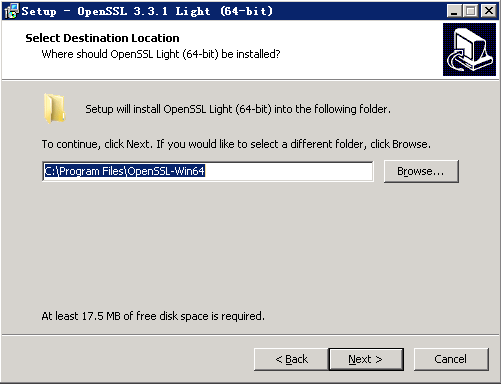The image size is (501, 384).
Task: Maximize the OpenSSL Setup window
Action: click(x=471, y=11)
